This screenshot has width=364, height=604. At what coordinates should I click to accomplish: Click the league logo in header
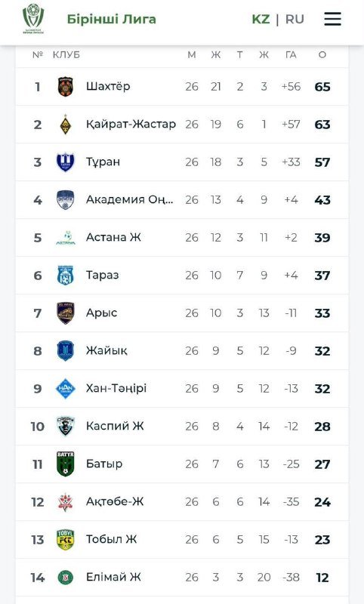pyautogui.click(x=33, y=19)
